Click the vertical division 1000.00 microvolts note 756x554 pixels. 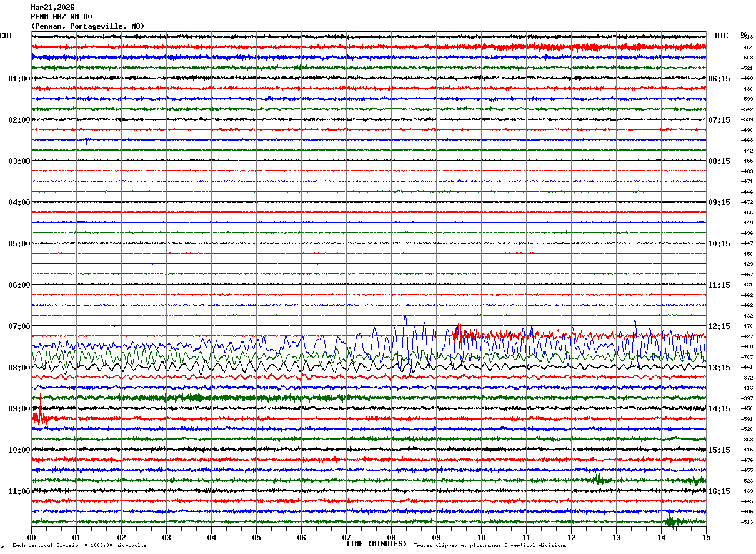coord(79,546)
